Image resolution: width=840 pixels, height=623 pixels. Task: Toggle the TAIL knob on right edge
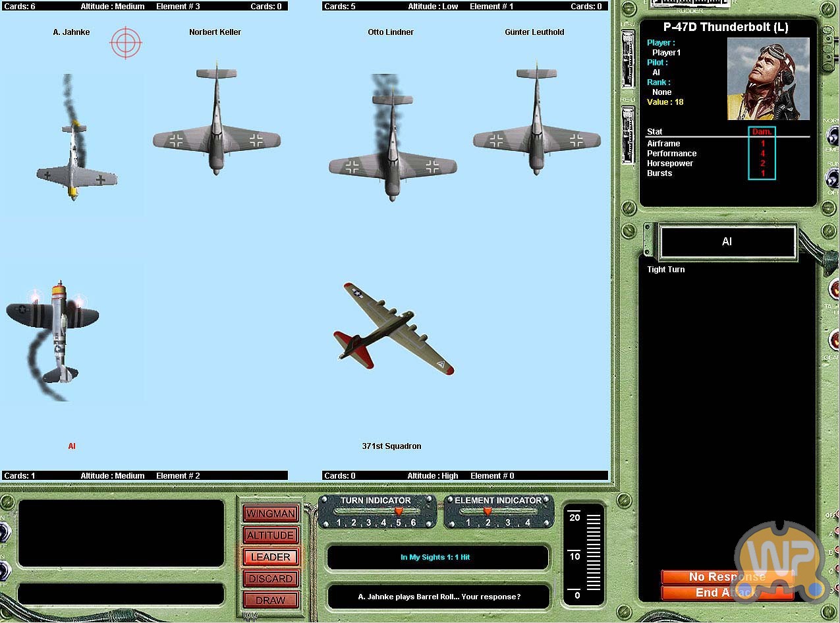pos(834,289)
